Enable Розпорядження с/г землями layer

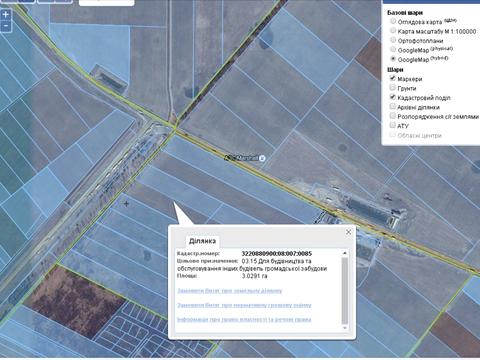click(x=393, y=116)
